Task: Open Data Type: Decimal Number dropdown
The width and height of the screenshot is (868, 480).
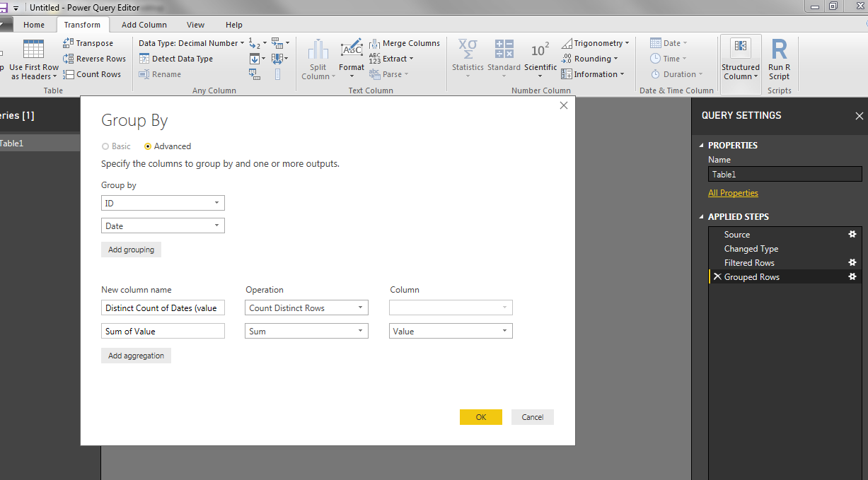Action: pyautogui.click(x=191, y=43)
